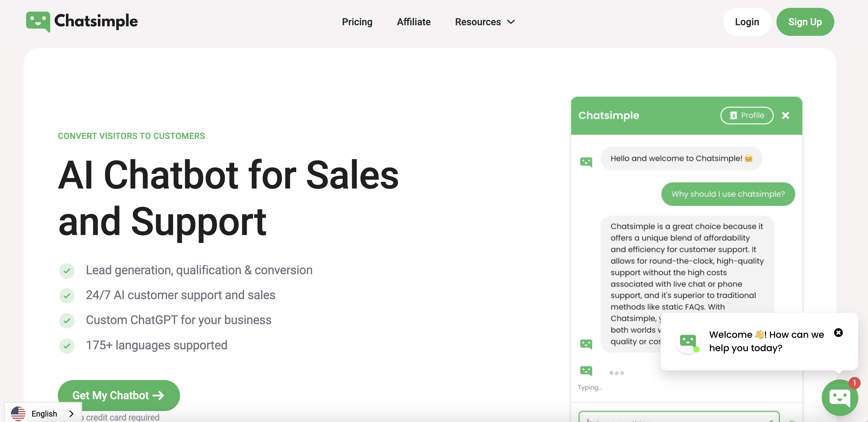Viewport: 868px width, 422px height.
Task: Expand the Resources dropdown menu
Action: coord(484,22)
